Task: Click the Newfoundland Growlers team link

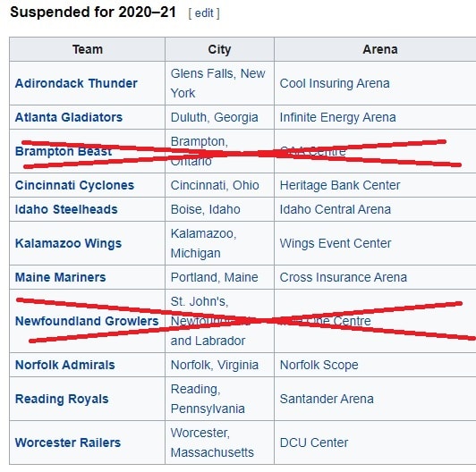Action: (x=87, y=321)
